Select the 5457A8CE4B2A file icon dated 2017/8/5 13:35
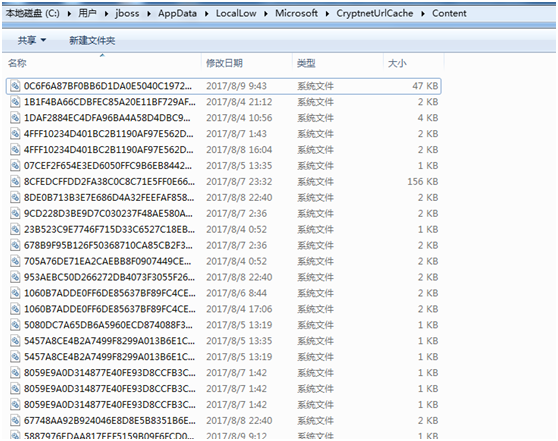Viewport: 558px width, 441px height. pos(15,341)
